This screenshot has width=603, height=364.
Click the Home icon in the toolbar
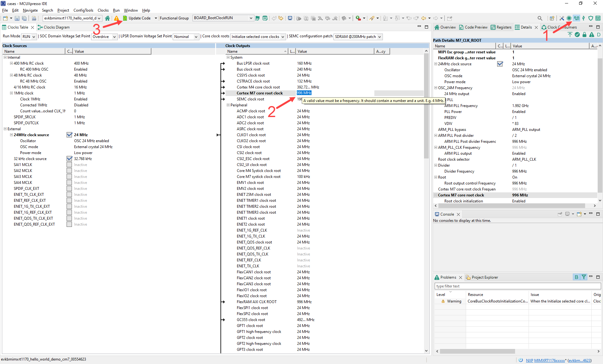pos(107,18)
